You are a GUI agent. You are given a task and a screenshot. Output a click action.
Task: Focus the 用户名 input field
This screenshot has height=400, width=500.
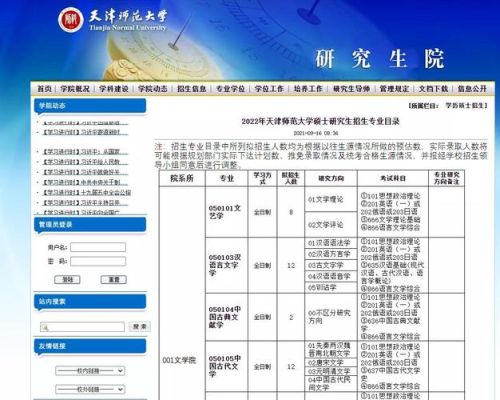[x=98, y=247]
